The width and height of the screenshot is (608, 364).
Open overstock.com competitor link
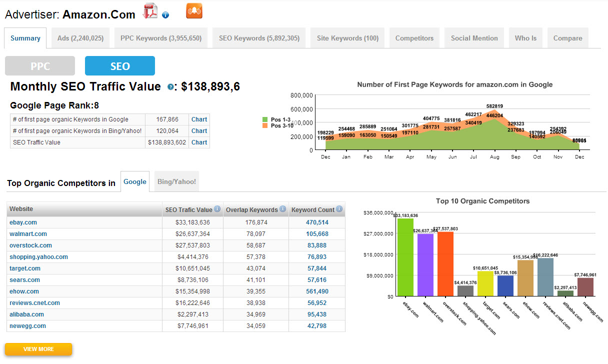(30, 245)
